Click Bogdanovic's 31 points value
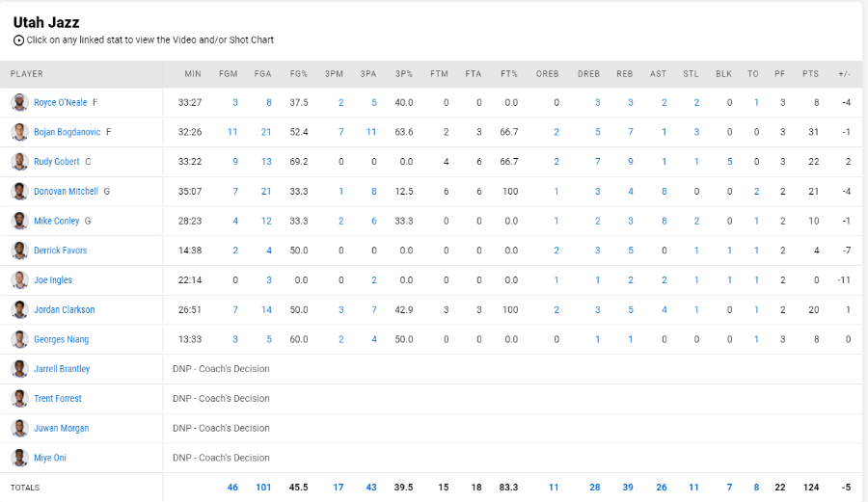 (813, 132)
